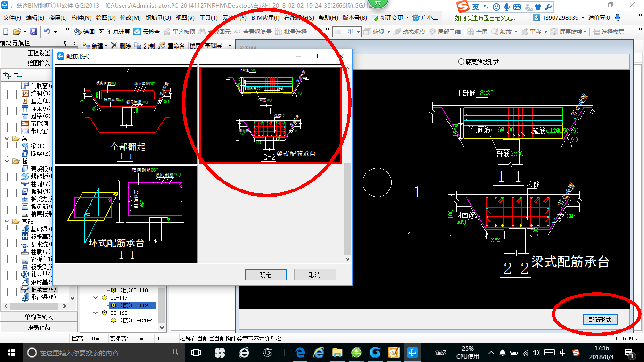The image size is (644, 362).
Task: Collapse the 板 folder in tree
Action: (8, 161)
